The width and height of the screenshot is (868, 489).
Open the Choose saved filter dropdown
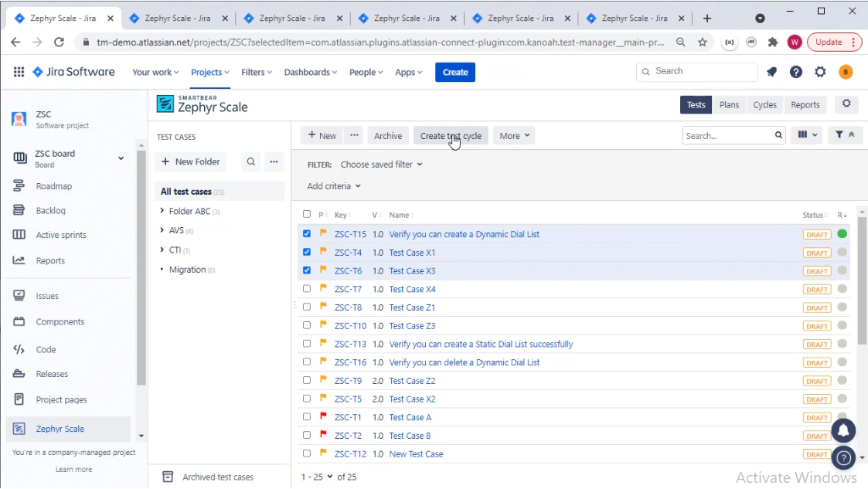pyautogui.click(x=380, y=164)
